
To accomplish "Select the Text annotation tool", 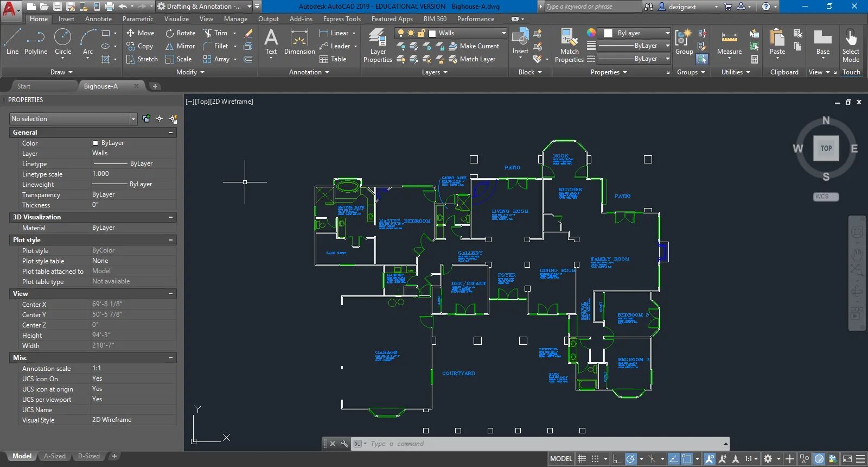I will click(271, 42).
